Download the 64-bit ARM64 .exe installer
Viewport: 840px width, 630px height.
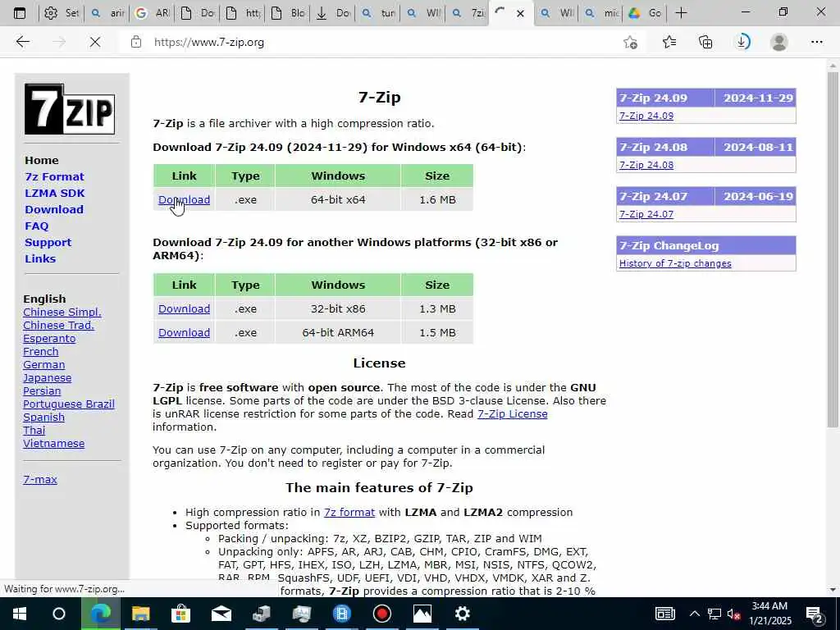184,333
